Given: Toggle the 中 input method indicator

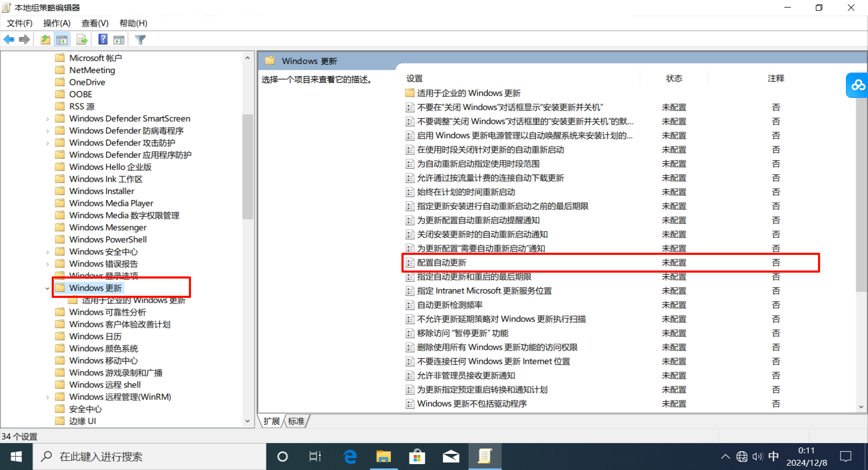Looking at the screenshot, I should pyautogui.click(x=774, y=457).
